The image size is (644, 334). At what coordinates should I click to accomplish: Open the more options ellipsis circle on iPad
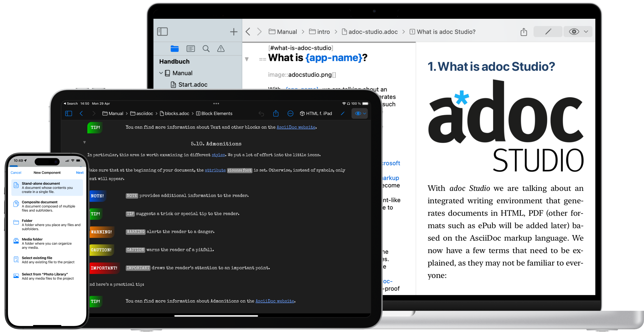coord(290,114)
